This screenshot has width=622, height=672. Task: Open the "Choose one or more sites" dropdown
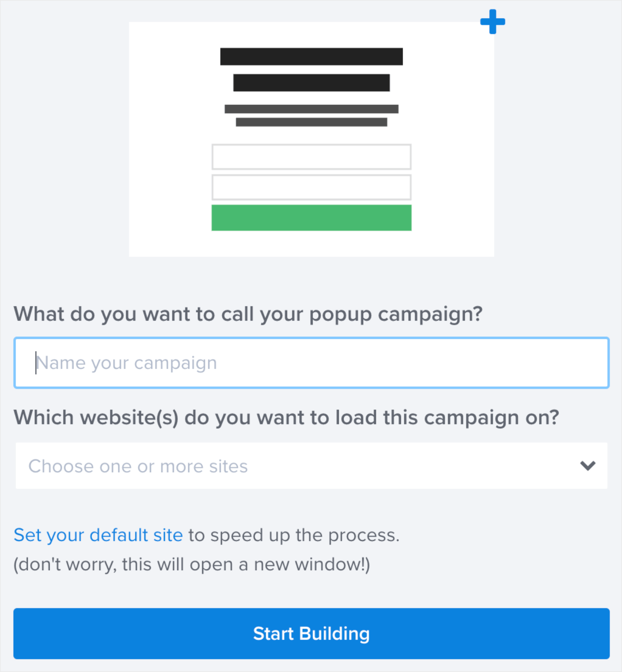[x=294, y=466]
